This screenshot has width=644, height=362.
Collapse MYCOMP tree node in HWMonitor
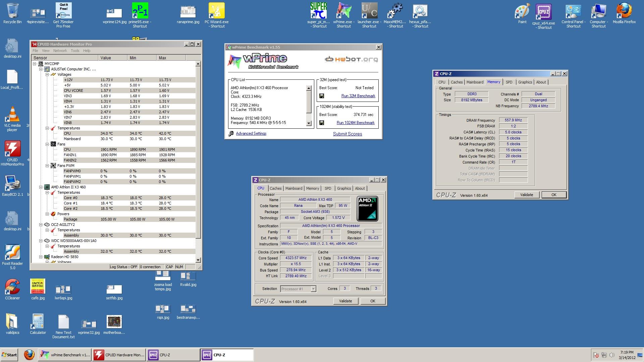click(x=35, y=64)
